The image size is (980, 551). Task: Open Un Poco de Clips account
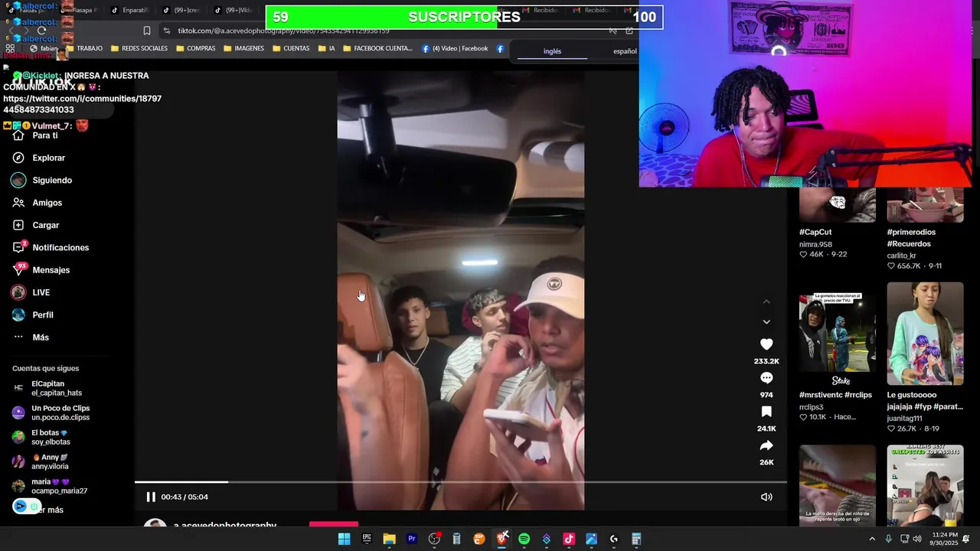pyautogui.click(x=51, y=412)
